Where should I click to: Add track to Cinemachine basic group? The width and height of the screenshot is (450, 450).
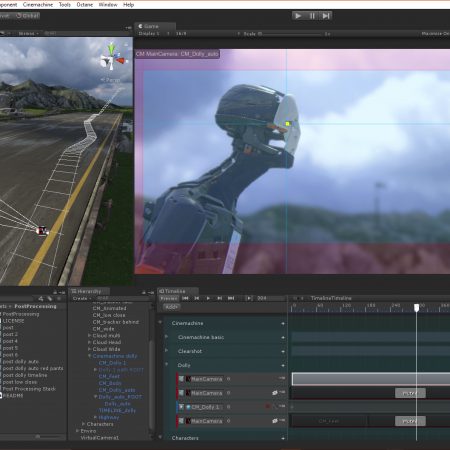coord(283,337)
